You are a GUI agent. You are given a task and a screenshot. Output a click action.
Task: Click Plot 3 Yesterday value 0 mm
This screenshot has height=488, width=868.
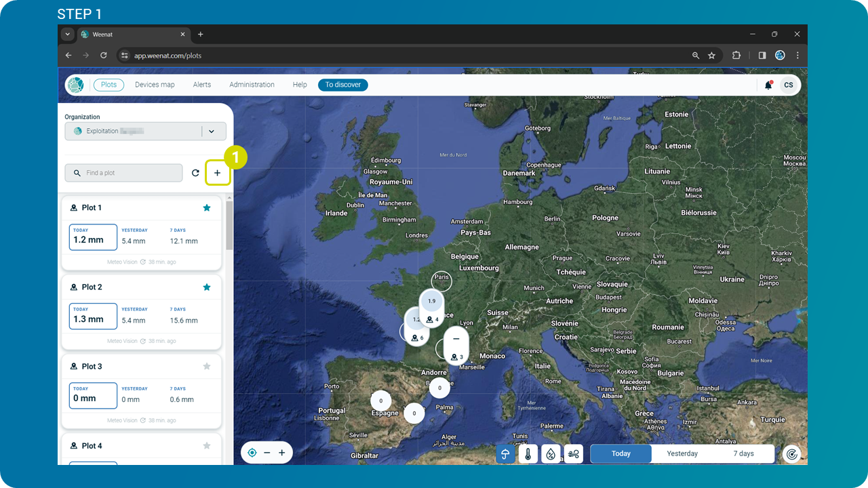(131, 400)
